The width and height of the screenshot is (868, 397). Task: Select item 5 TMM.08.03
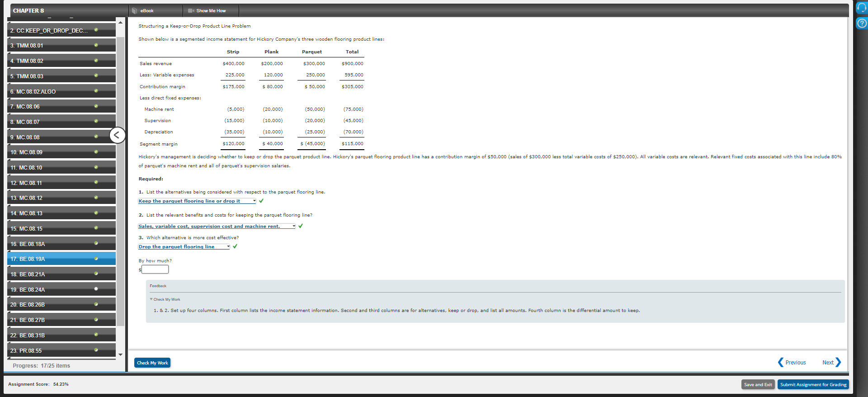(61, 76)
